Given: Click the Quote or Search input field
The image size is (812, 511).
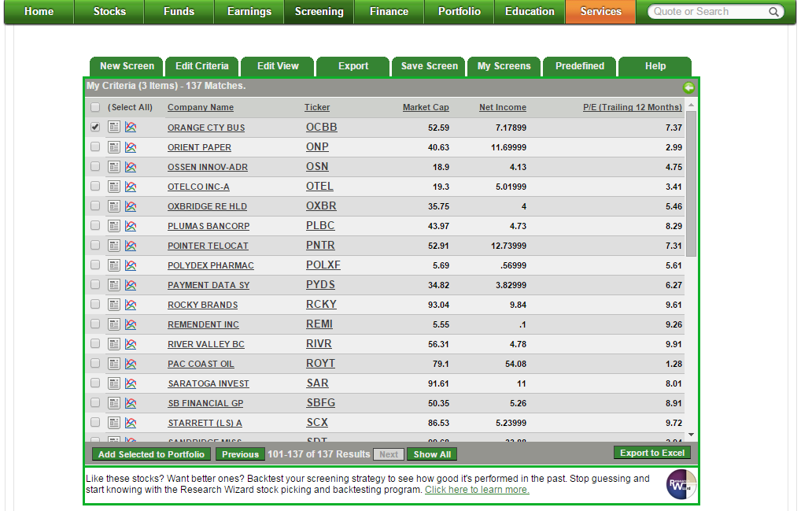Looking at the screenshot, I should [x=710, y=11].
